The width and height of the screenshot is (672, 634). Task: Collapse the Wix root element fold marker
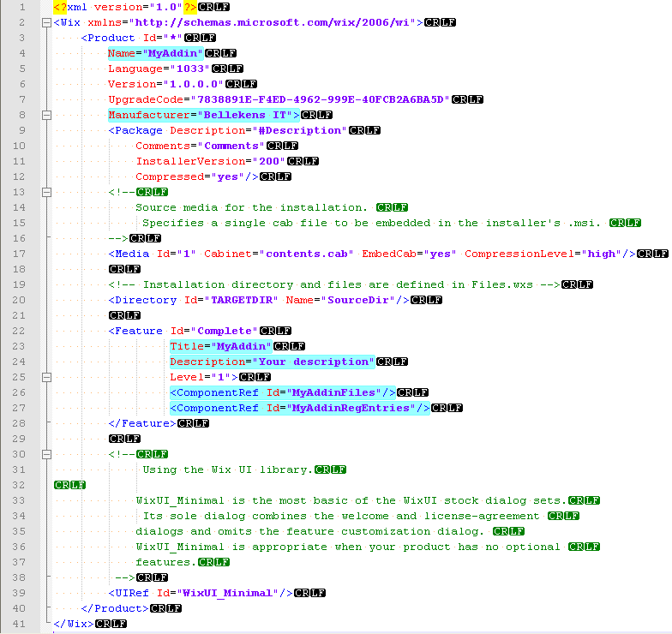pos(46,22)
